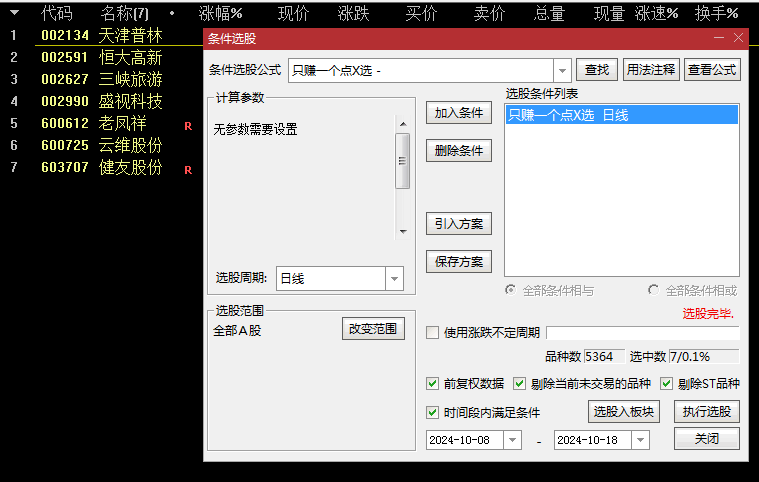The height and width of the screenshot is (482, 759).
Task: Select stock row 600725 云维股份
Action: click(x=102, y=145)
